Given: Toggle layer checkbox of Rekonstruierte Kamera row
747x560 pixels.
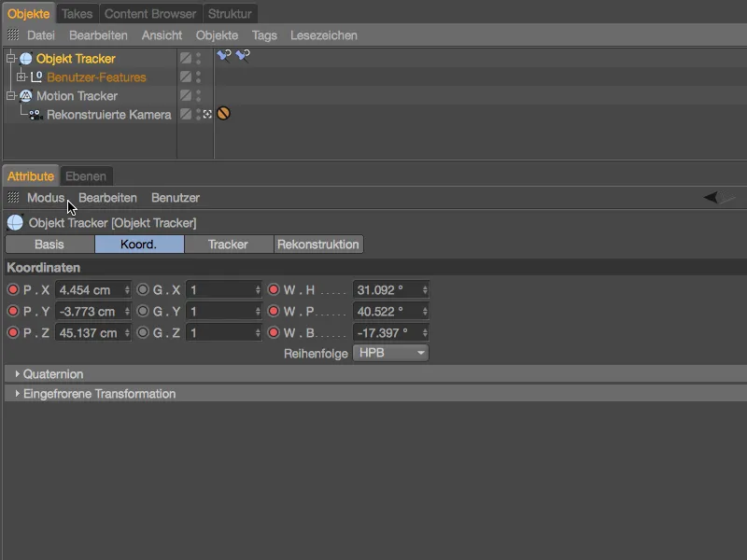Looking at the screenshot, I should coord(186,114).
